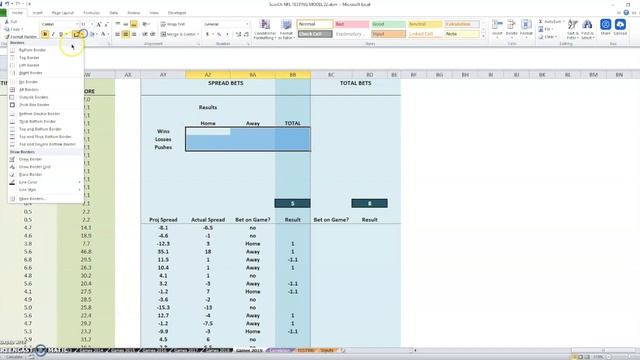Image resolution: width=640 pixels, height=360 pixels.
Task: Open Format as Table menu
Action: click(287, 29)
